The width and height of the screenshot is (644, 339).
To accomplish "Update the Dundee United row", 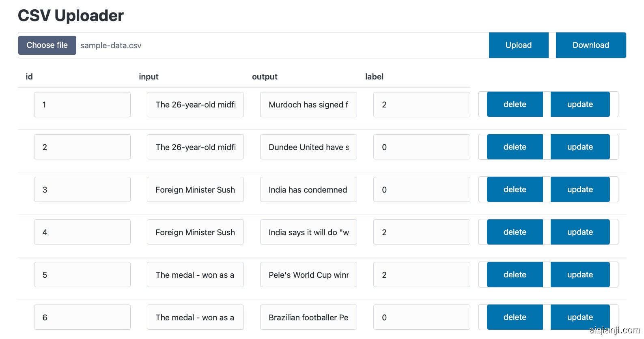I will click(580, 147).
